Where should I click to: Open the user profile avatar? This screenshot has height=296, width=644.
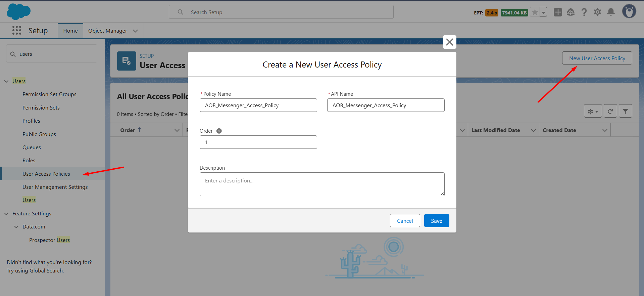click(x=629, y=11)
